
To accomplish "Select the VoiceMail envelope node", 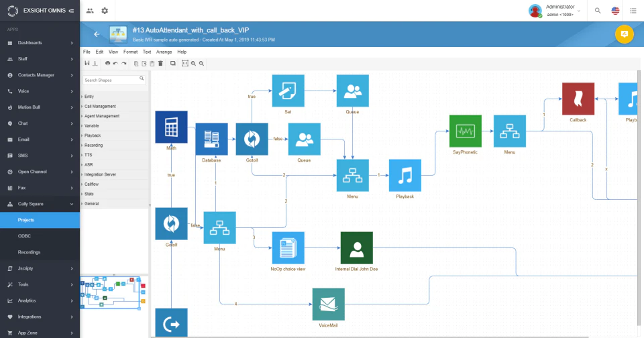I will (328, 304).
